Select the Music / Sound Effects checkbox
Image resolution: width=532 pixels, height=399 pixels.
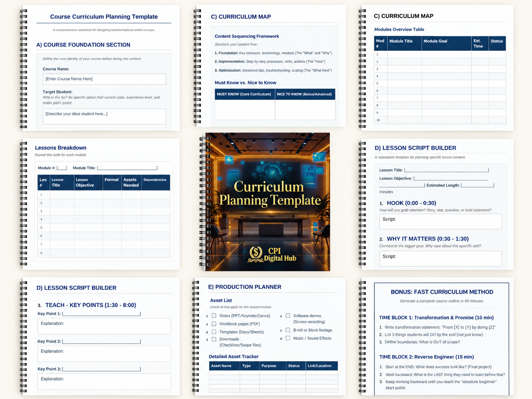click(288, 338)
